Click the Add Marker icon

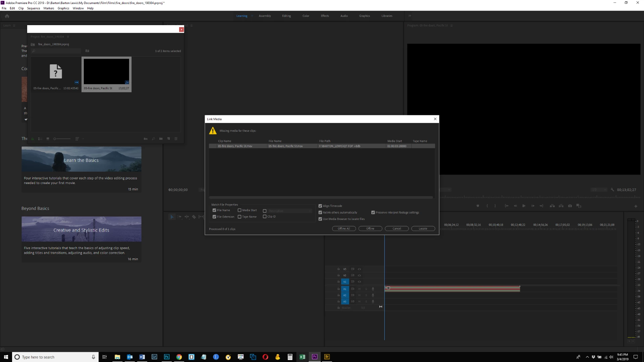(478, 206)
